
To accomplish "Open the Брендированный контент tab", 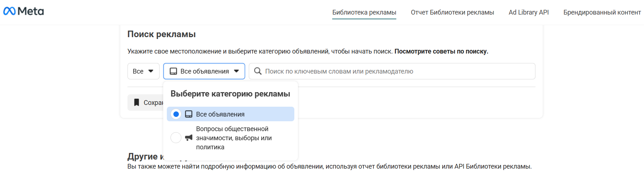I will point(602,12).
